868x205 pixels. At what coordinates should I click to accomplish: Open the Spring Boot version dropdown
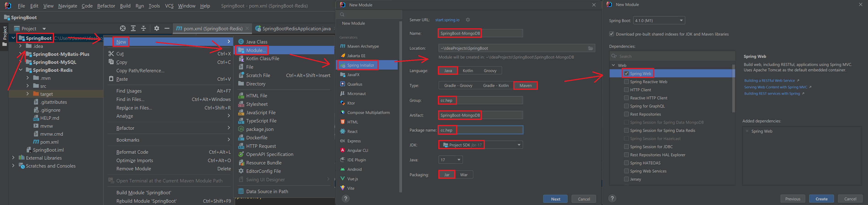[659, 21]
